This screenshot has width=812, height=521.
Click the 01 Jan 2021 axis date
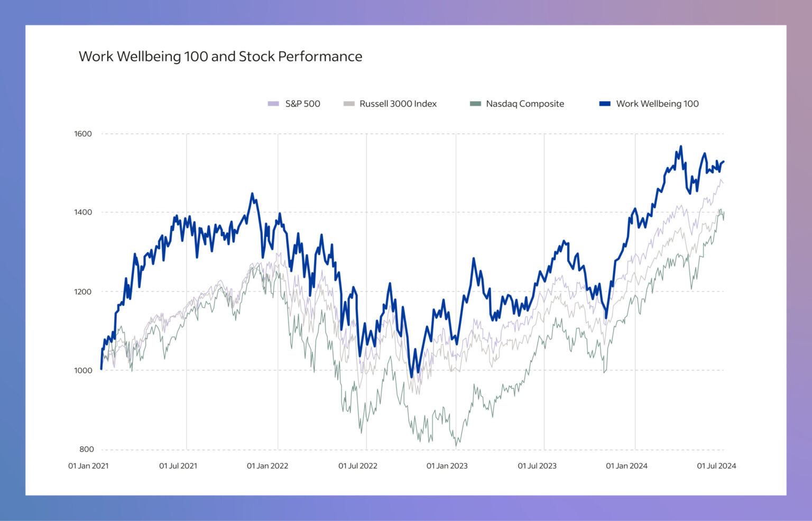[x=88, y=466]
